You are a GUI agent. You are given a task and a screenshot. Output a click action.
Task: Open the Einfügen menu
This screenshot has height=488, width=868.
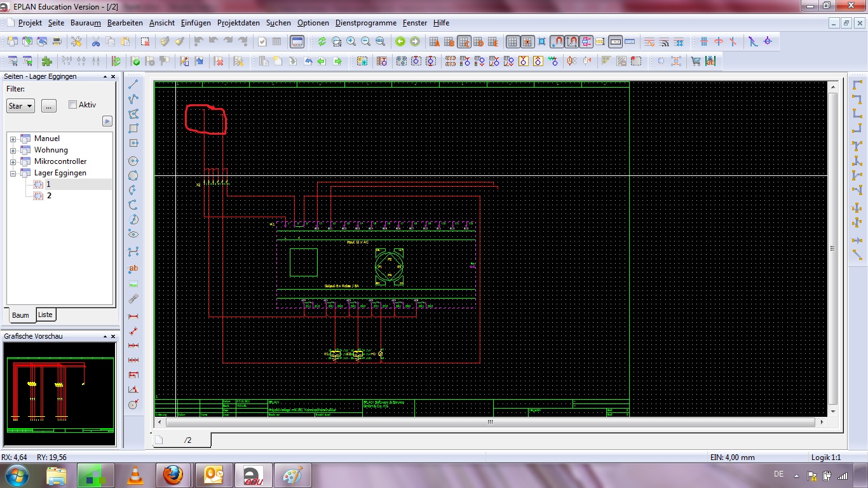tap(196, 23)
